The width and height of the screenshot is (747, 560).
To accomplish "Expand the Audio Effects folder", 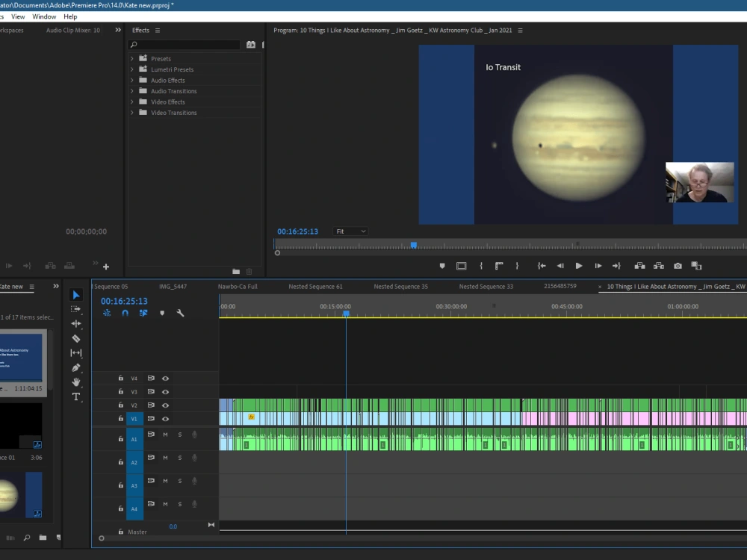I will coord(132,80).
